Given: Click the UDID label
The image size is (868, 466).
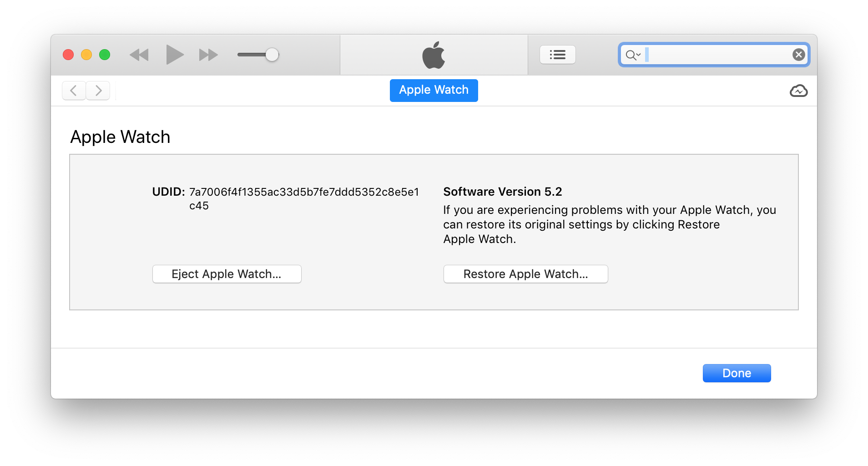Looking at the screenshot, I should (168, 192).
